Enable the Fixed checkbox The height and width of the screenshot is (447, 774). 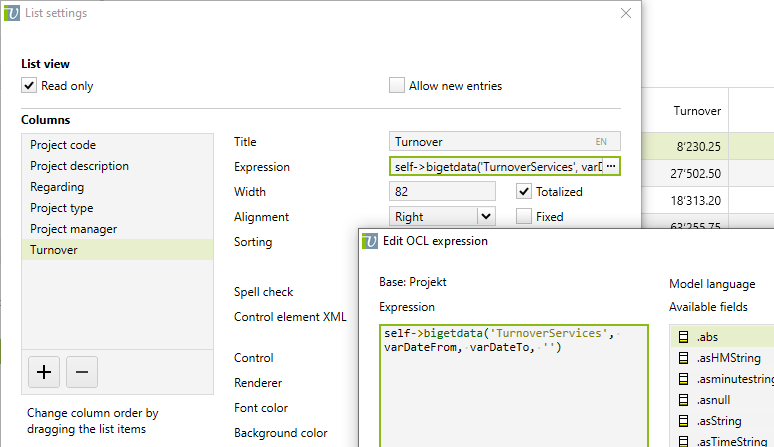[524, 216]
